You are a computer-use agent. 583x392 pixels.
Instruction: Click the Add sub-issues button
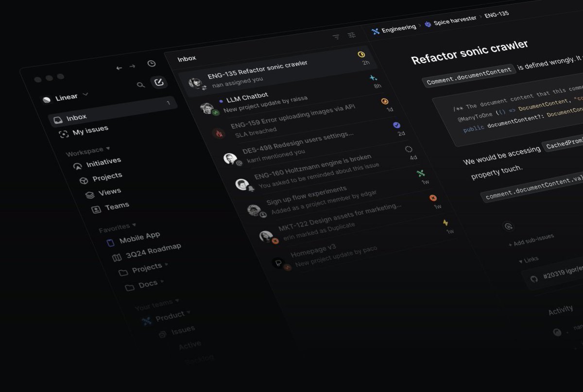(531, 240)
